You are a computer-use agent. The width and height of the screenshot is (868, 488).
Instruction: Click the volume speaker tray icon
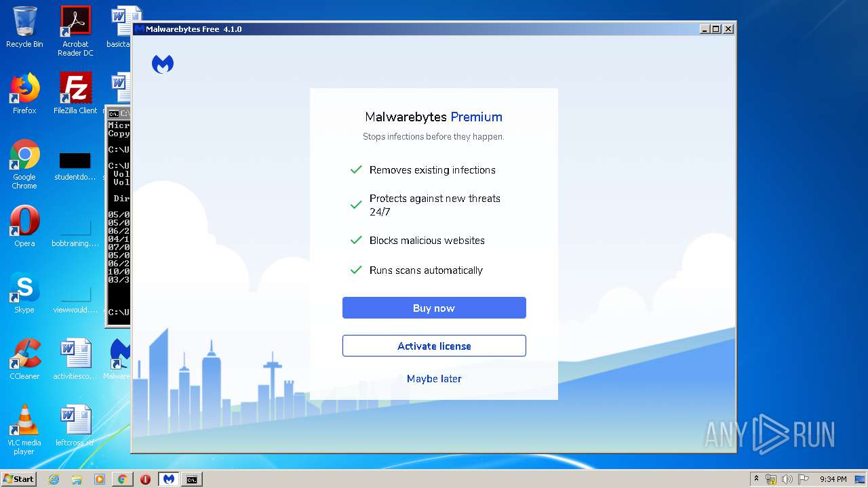coord(787,479)
